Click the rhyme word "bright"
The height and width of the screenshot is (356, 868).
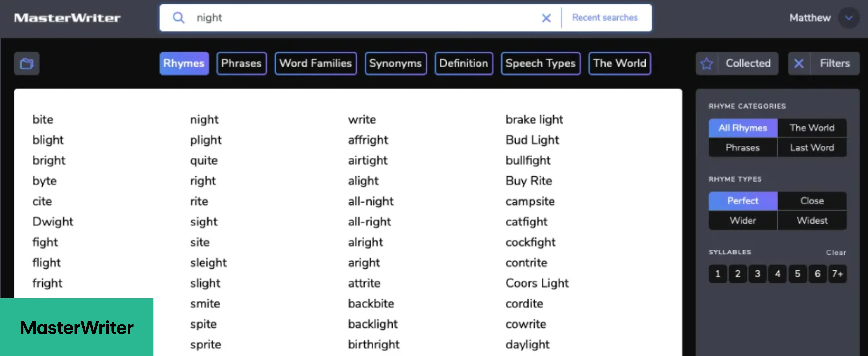(49, 161)
